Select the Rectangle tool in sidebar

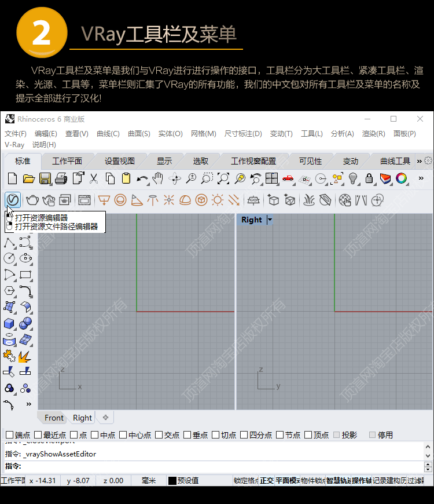[x=25, y=275]
